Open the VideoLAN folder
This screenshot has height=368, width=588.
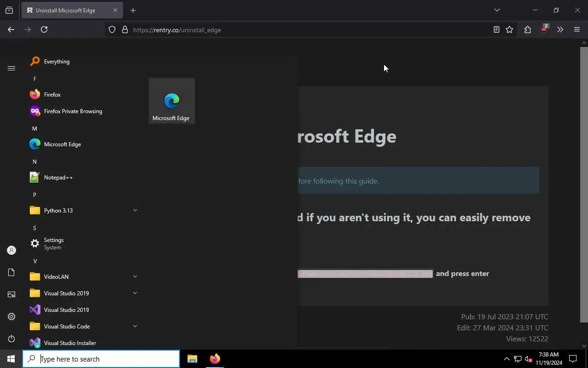[83, 276]
